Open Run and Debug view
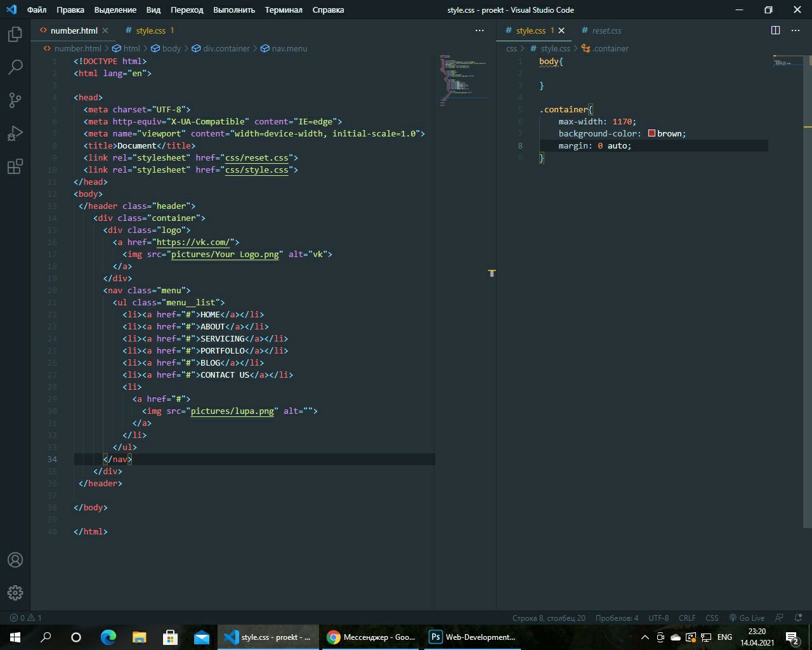The width and height of the screenshot is (812, 650). [x=15, y=133]
